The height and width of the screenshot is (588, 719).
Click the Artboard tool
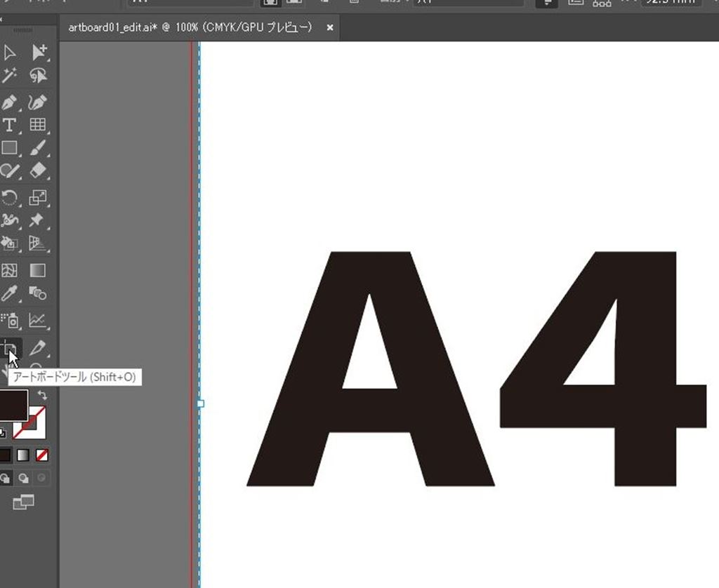[x=10, y=347]
